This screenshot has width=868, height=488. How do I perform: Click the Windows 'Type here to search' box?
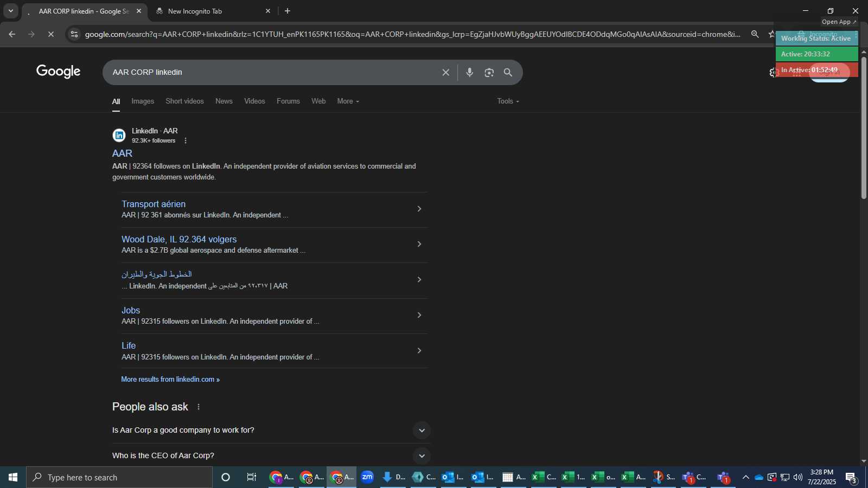(x=119, y=477)
